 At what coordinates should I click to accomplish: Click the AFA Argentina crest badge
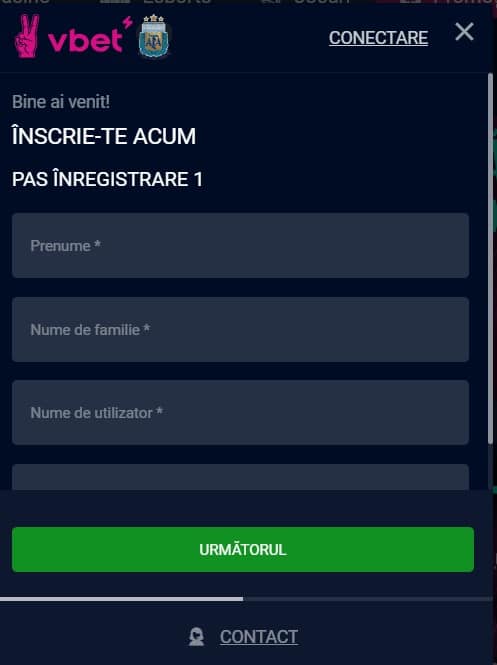tap(154, 36)
